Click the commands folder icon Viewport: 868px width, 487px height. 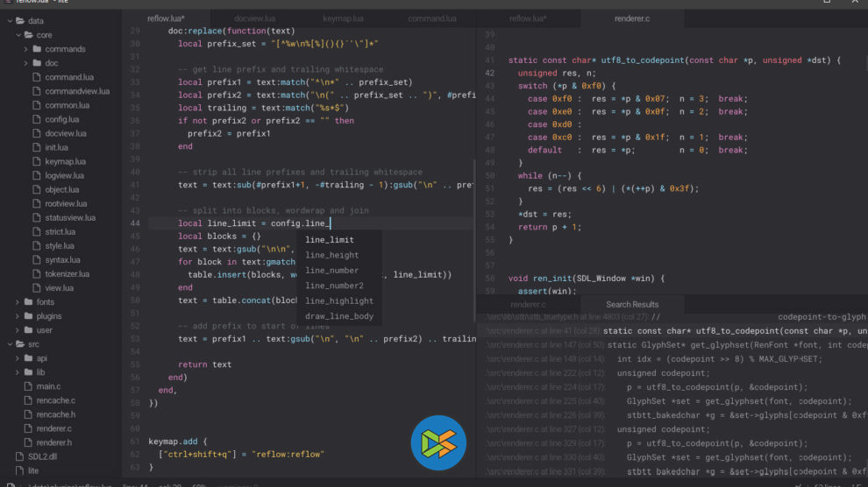pos(37,49)
